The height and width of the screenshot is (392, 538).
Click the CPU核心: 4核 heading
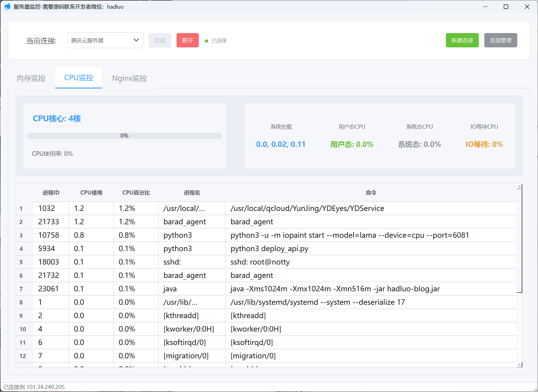click(57, 119)
